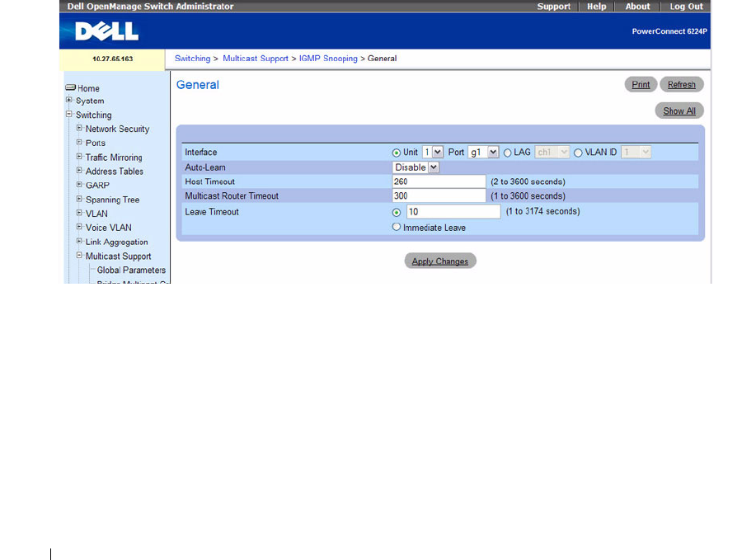Focus the Multicast Router Timeout field
The height and width of the screenshot is (560, 742).
(x=439, y=195)
